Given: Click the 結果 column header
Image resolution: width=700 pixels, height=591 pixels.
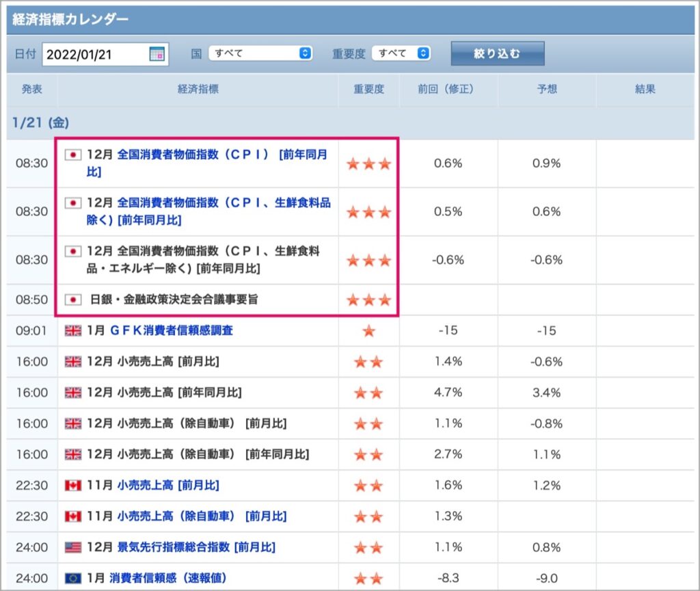Looking at the screenshot, I should [645, 89].
